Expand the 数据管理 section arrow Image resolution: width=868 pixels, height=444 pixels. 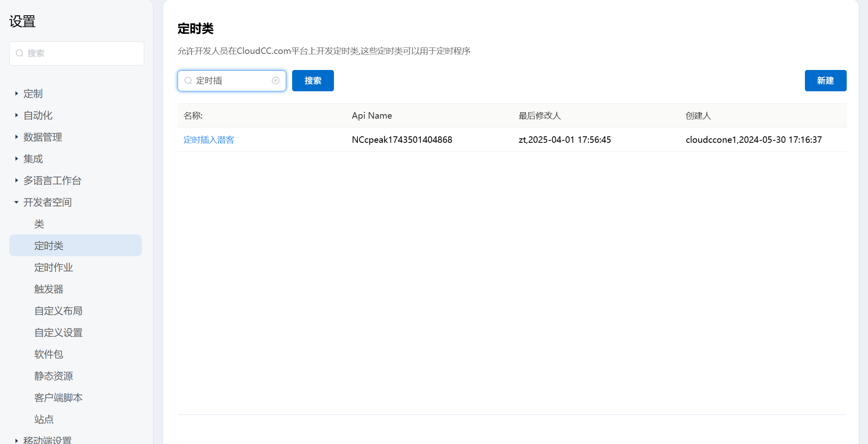tap(16, 137)
